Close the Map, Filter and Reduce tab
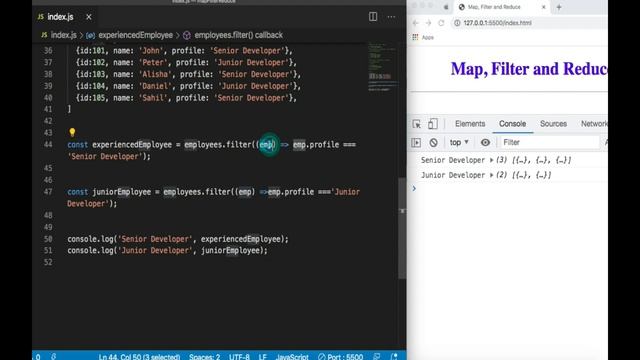 [x=544, y=7]
